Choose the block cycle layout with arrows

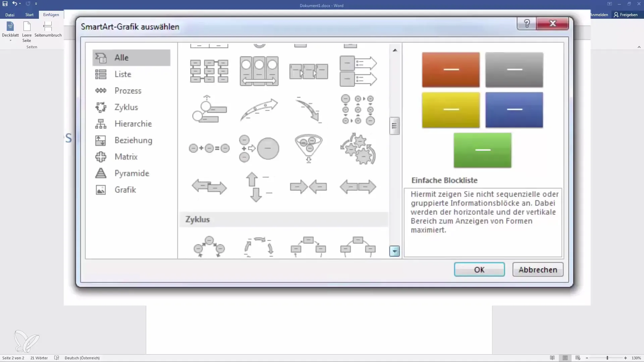[309, 247]
